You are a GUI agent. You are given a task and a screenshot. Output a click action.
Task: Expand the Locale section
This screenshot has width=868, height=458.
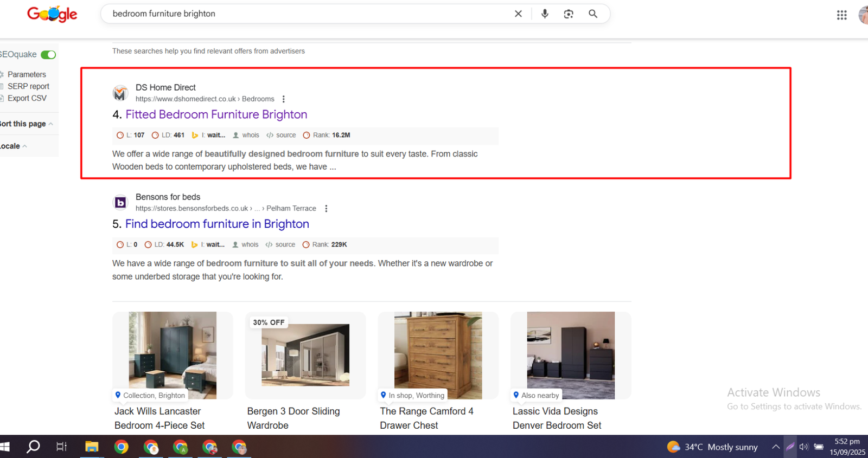click(13, 146)
